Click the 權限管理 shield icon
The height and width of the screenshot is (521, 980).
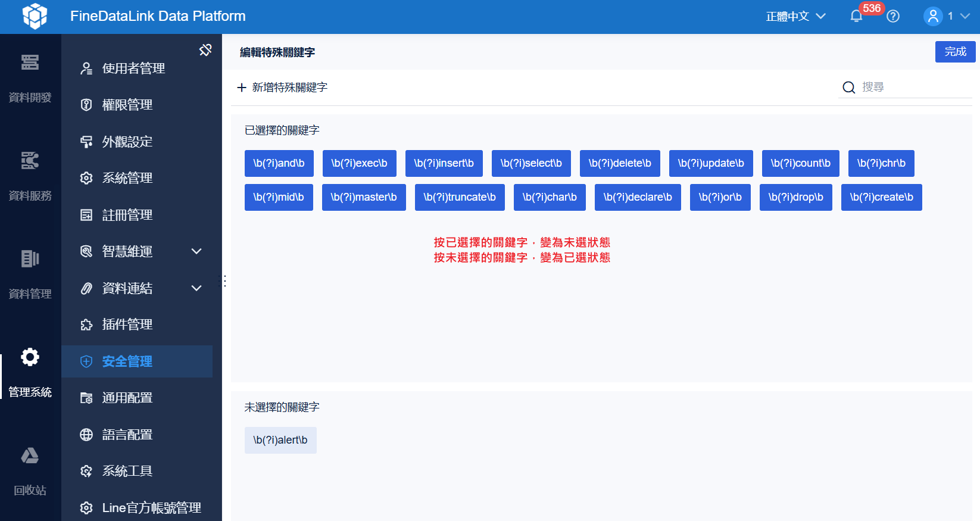coord(86,105)
